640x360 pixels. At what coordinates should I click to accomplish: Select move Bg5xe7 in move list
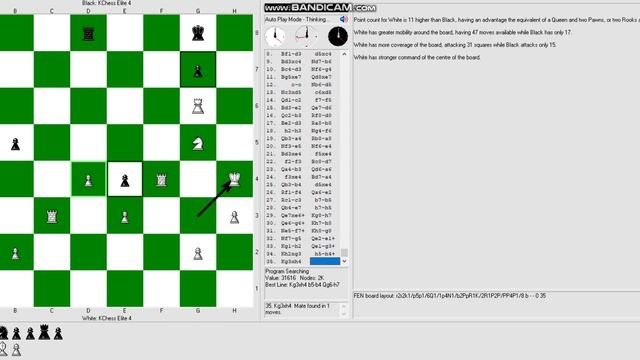pos(291,77)
